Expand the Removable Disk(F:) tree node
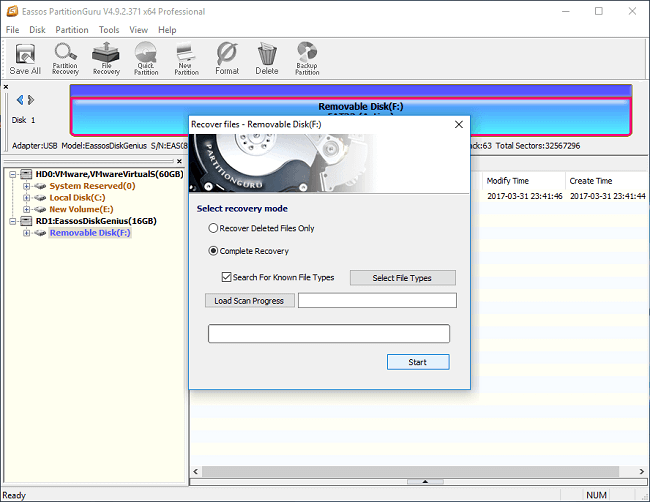Viewport: 650px width, 502px height. click(27, 233)
